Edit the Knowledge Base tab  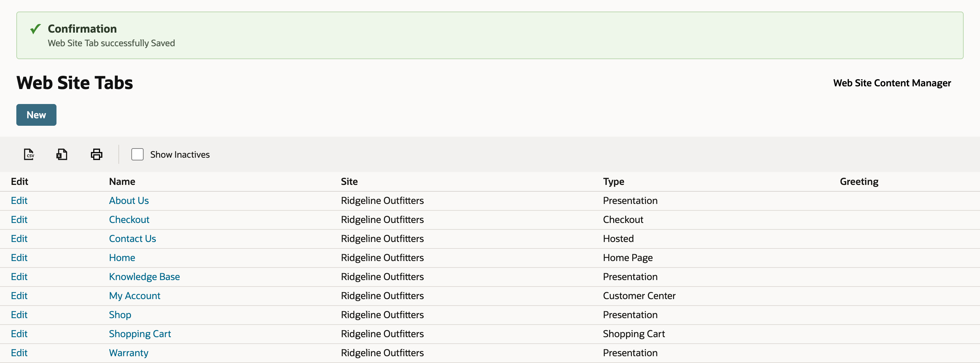click(19, 276)
